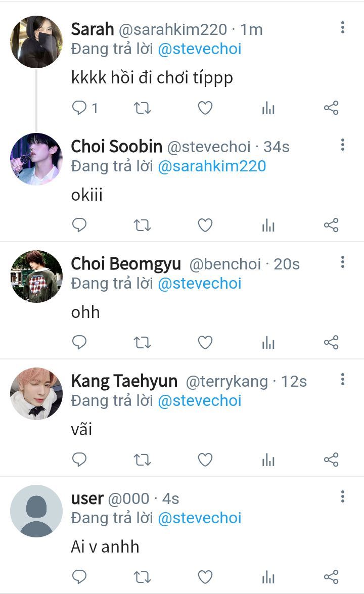Open more options on Kang Taehyun's tweet
364x594 pixels.
[343, 380]
